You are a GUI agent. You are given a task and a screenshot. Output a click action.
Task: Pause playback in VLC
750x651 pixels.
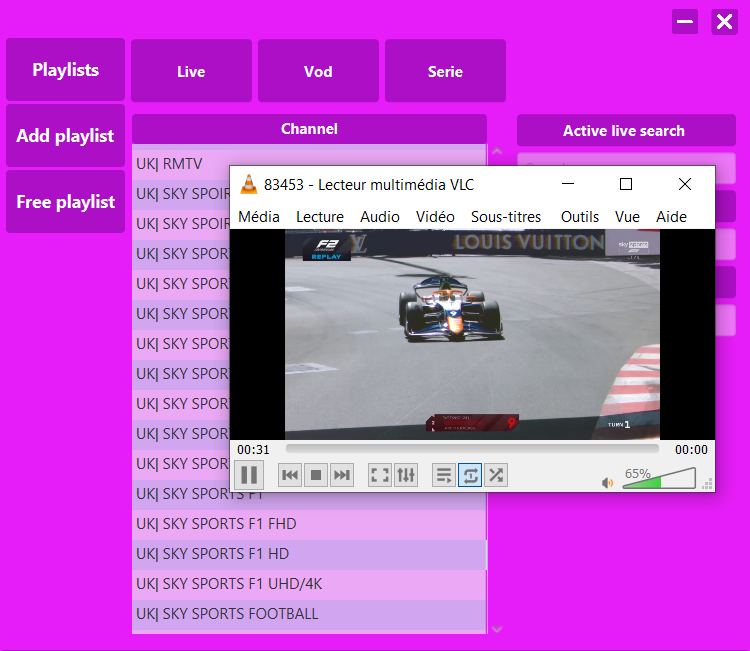tap(249, 475)
